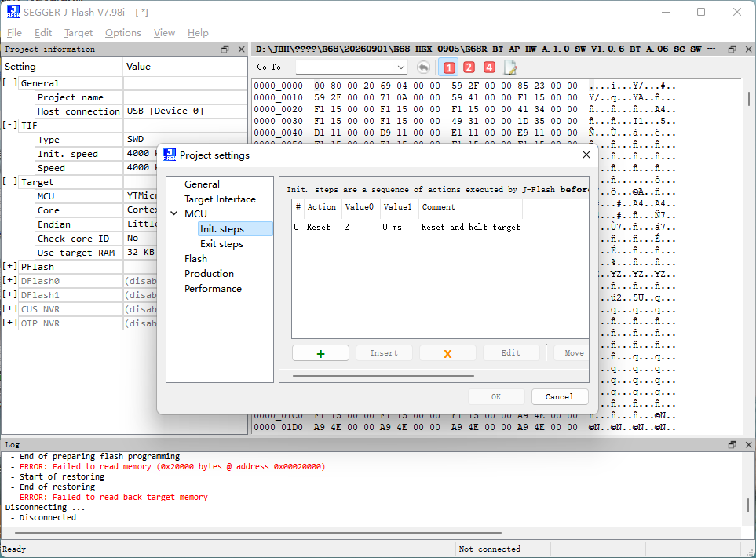Click the Value0 column header
This screenshot has height=558, width=756.
point(360,207)
